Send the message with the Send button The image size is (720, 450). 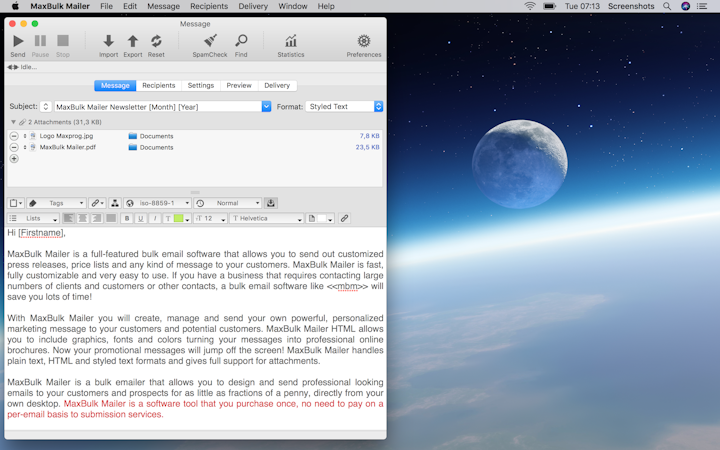tap(18, 45)
